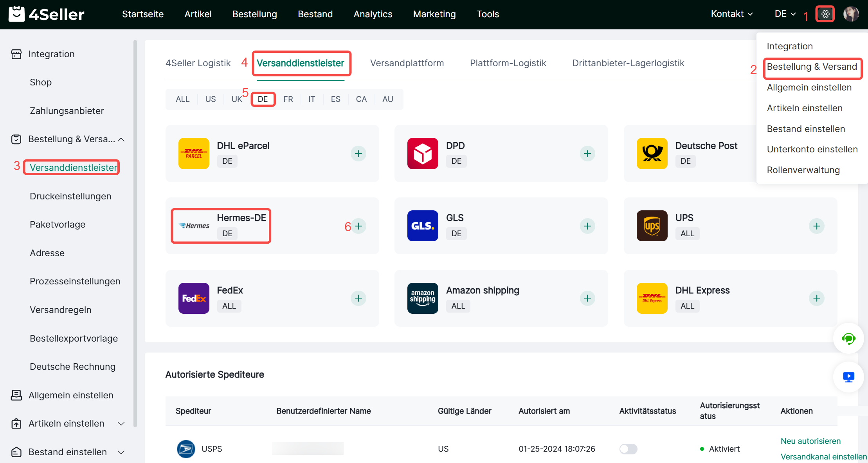This screenshot has height=463, width=868.
Task: Click the user avatar profile picture
Action: point(850,14)
